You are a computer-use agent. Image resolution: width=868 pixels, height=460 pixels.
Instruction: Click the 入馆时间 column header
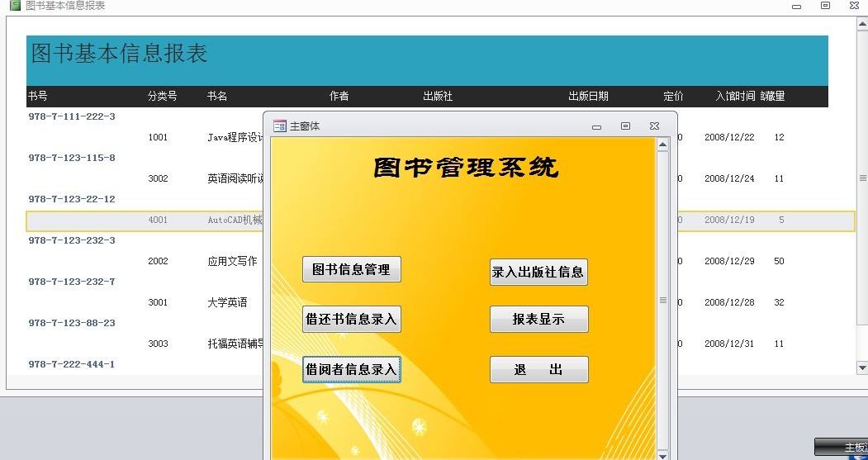click(735, 97)
